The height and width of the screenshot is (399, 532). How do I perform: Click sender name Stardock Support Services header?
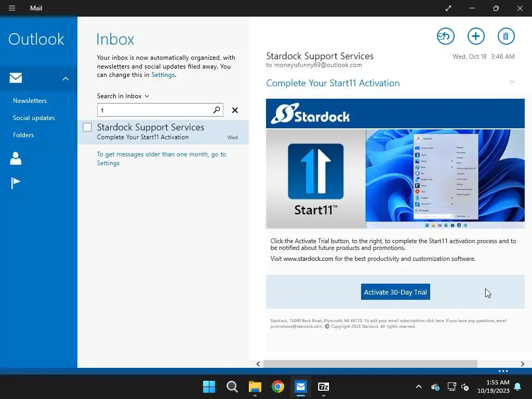pyautogui.click(x=320, y=56)
